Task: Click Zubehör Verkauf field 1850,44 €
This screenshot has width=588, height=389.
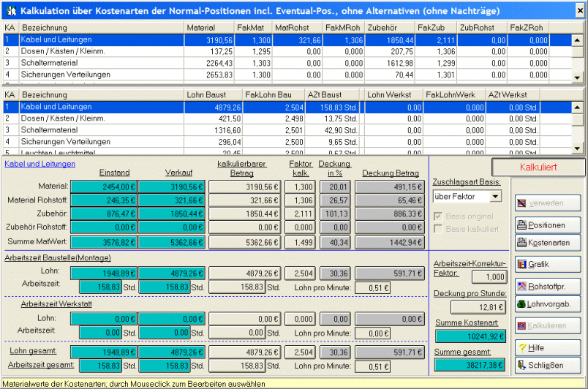Action: coord(172,214)
